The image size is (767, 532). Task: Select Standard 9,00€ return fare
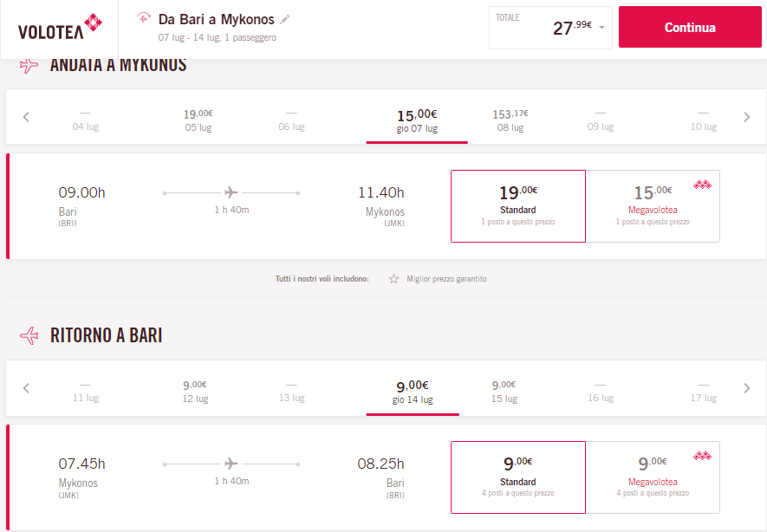click(x=518, y=477)
